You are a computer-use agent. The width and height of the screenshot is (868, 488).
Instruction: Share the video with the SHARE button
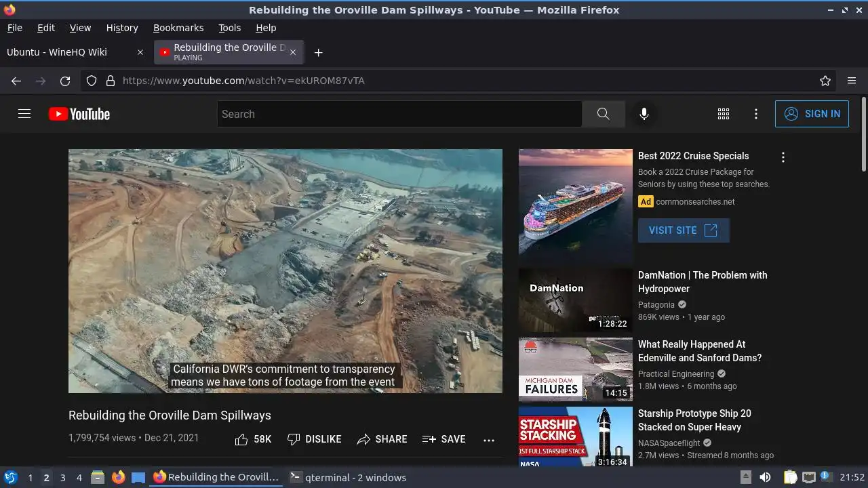tap(382, 439)
